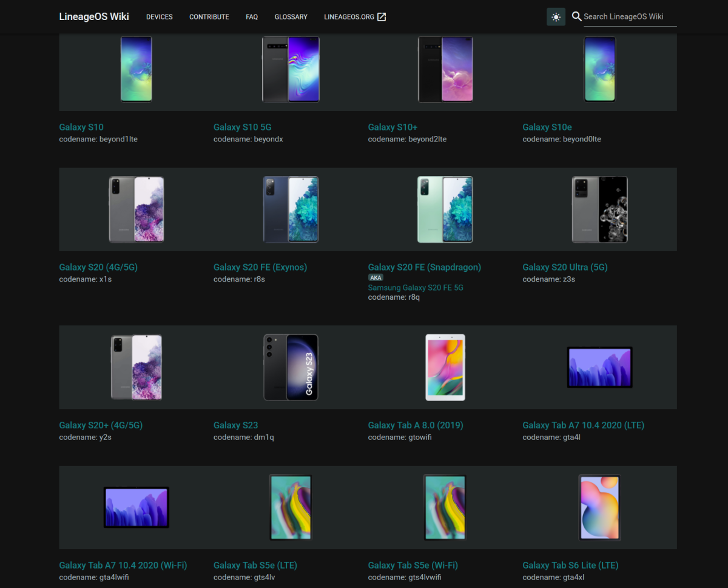
Task: Open the LINEAGEOS.ORG external link
Action: pos(355,17)
